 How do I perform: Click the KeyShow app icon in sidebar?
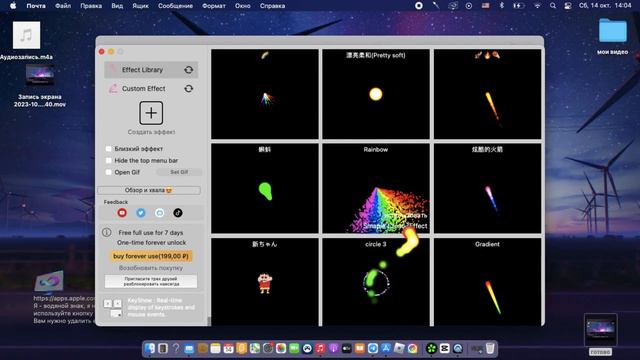click(x=113, y=308)
